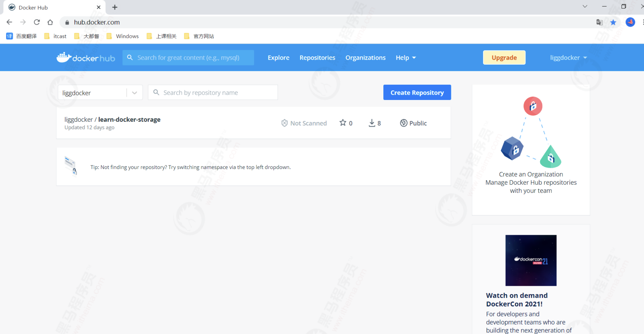Screen dimensions: 644x334
Task: Click the Public globe icon
Action: pyautogui.click(x=404, y=123)
